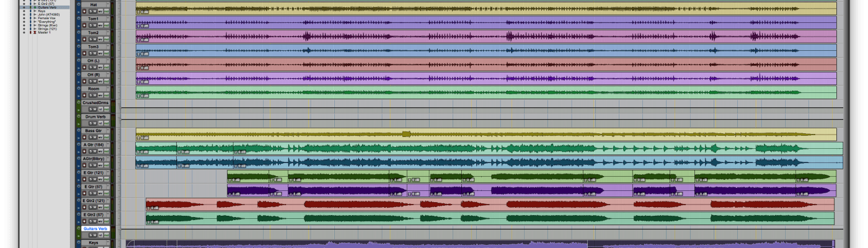Screen dimensions: 868x248
Task: Select Guitars Verb in the track list
Action: tap(47, 7)
